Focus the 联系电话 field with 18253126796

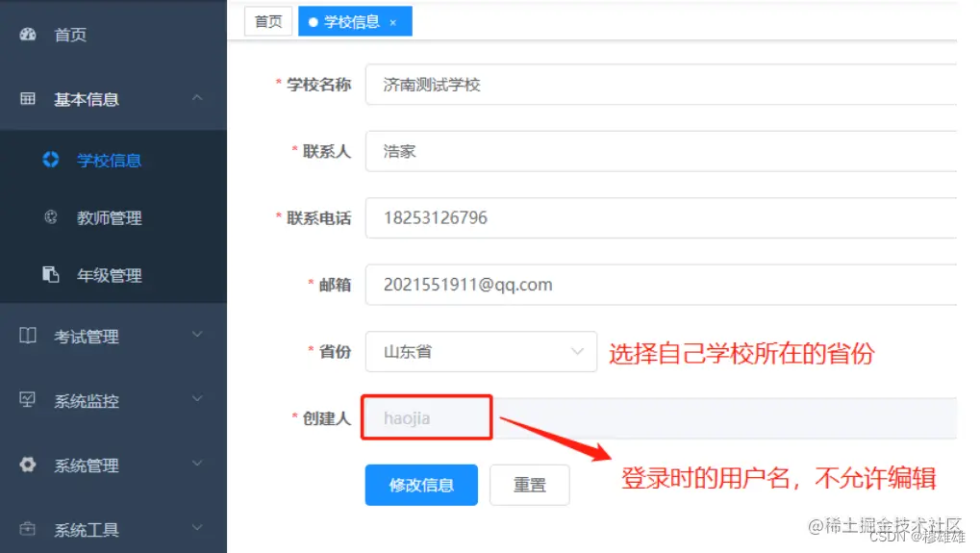pos(662,218)
